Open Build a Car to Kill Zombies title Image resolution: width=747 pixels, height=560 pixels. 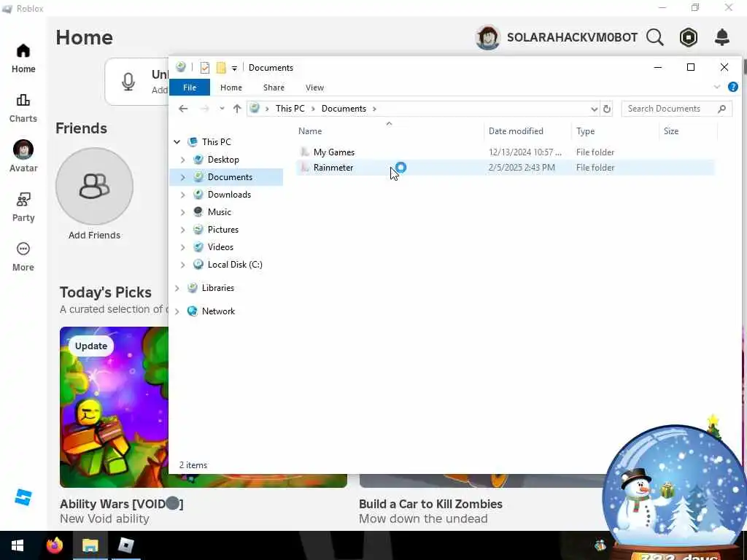[x=430, y=504]
